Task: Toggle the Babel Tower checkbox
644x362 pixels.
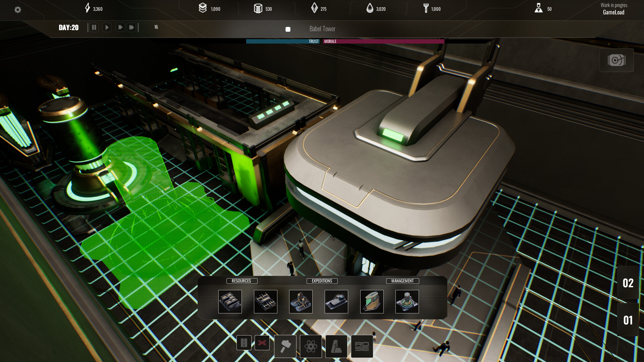Action: click(288, 29)
